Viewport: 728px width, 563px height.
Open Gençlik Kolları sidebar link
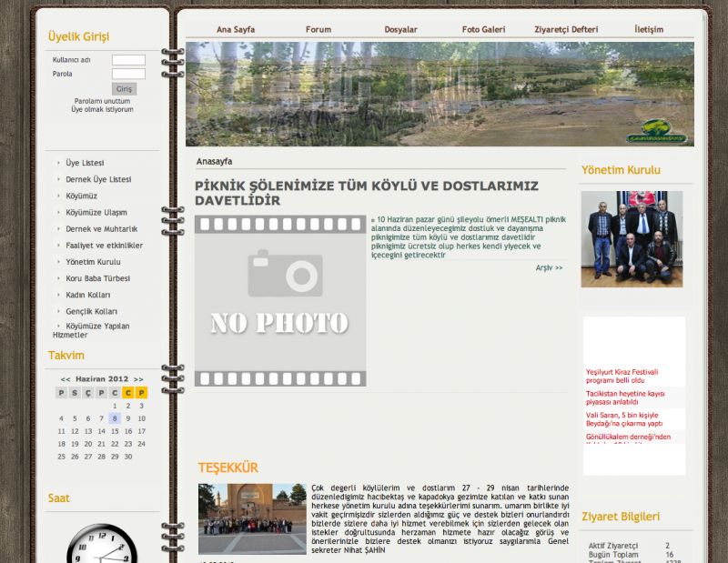[x=91, y=311]
